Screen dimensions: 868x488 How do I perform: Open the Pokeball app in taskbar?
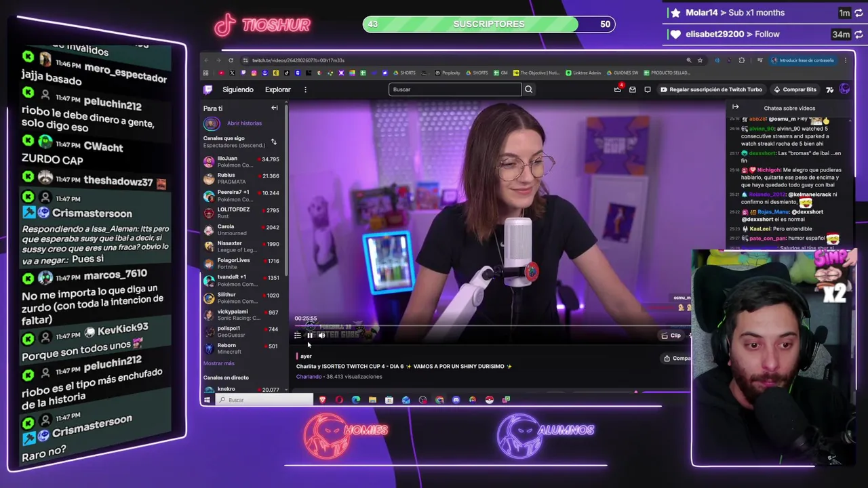pyautogui.click(x=489, y=400)
